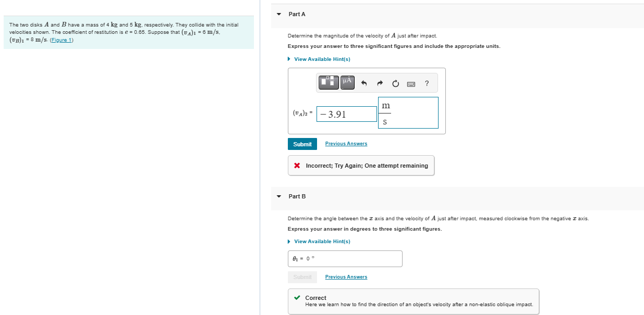Open the Figure 1 link in the problem statement
The image size is (644, 315).
[x=61, y=40]
